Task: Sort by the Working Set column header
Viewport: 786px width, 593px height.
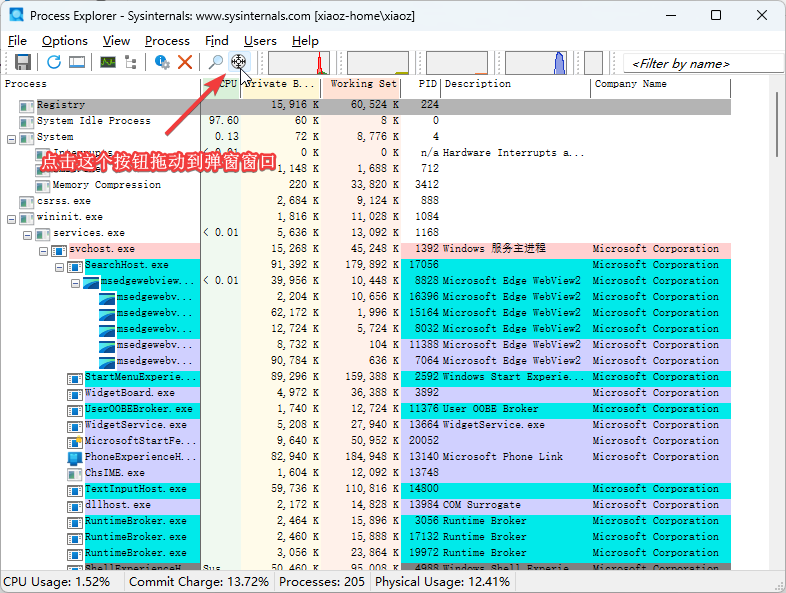Action: (x=362, y=85)
